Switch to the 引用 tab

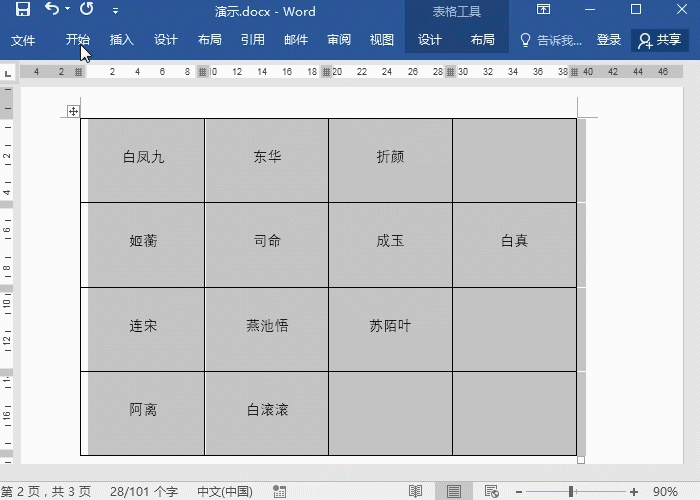point(253,40)
